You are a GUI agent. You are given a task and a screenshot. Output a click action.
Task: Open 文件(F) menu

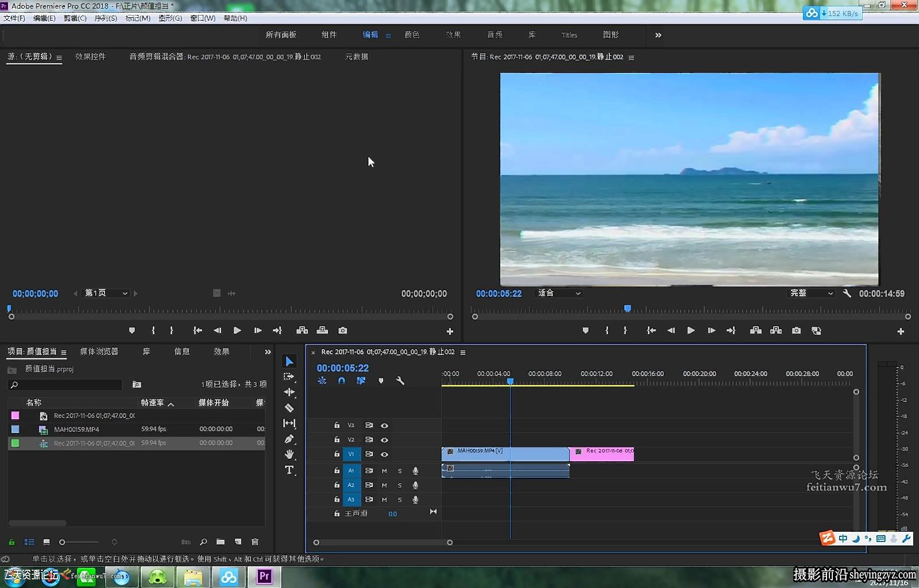[14, 18]
